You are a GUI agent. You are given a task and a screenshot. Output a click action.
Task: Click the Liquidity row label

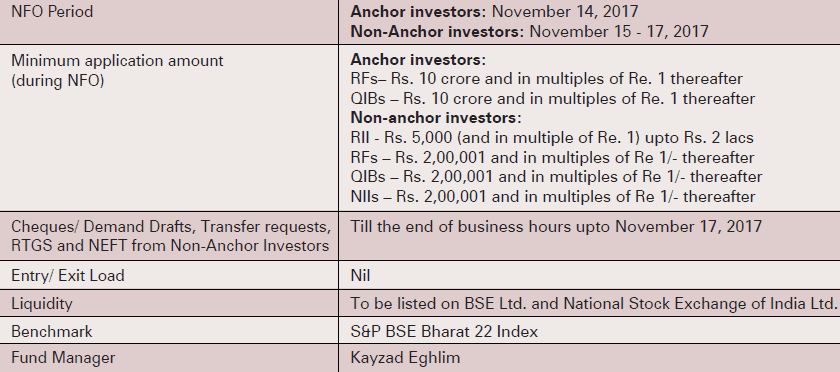click(x=42, y=304)
